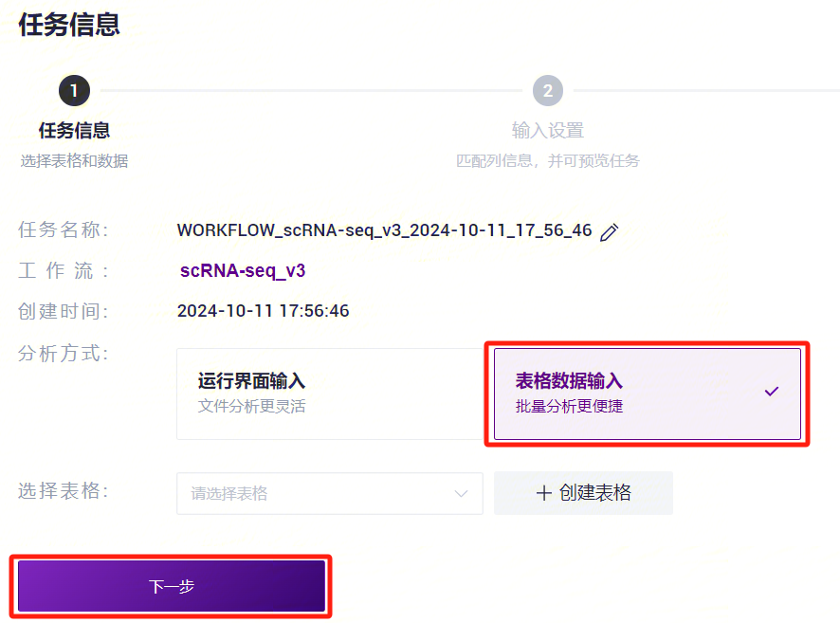840x623 pixels.
Task: Click the 任务信息 page heading
Action: [69, 24]
